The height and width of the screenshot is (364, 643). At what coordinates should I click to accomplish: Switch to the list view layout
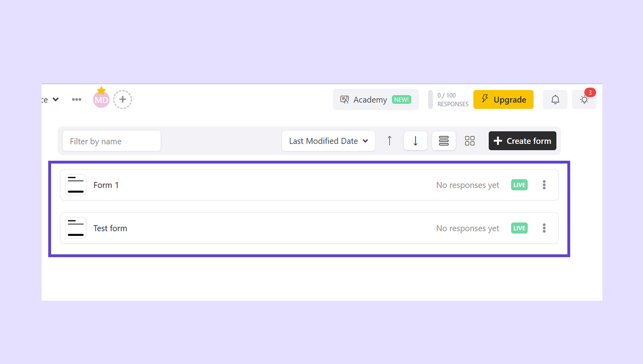[x=444, y=141]
